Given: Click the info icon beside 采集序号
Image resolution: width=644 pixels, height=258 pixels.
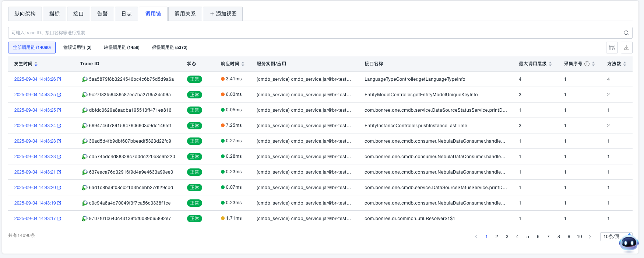Looking at the screenshot, I should 587,64.
